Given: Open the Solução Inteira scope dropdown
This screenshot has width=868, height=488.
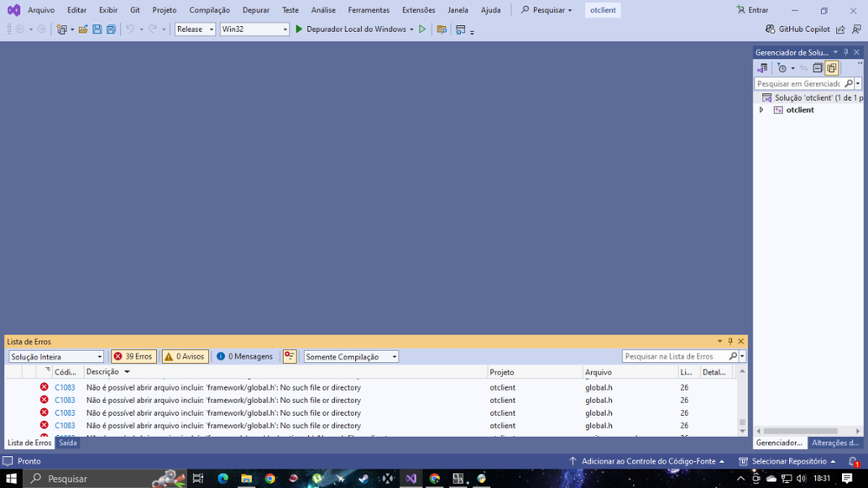Looking at the screenshot, I should 56,357.
